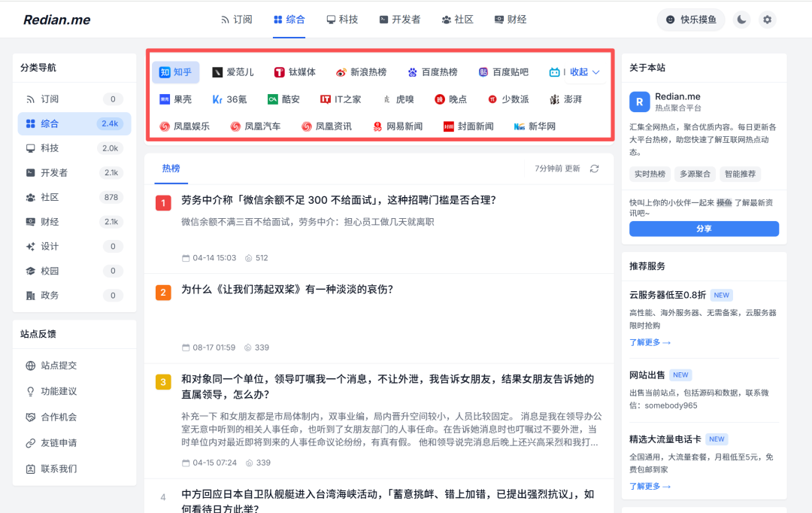Click the bilibili icon before 收起
Screen dimensions: 812x513
click(554, 72)
